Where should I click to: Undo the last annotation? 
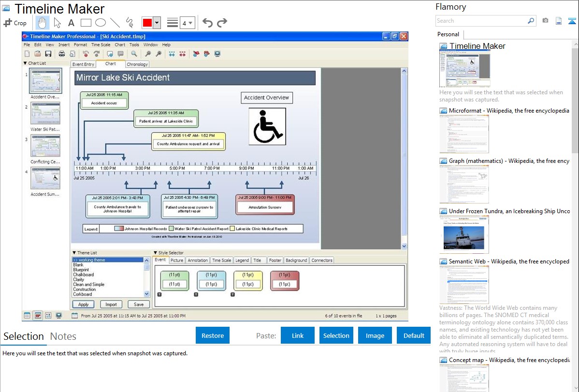tap(207, 23)
